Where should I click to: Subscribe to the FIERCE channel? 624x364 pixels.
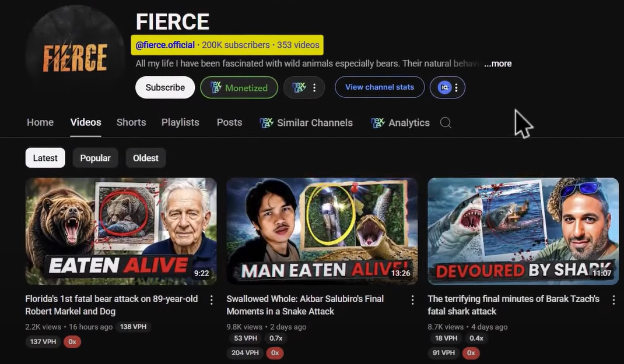click(x=165, y=87)
